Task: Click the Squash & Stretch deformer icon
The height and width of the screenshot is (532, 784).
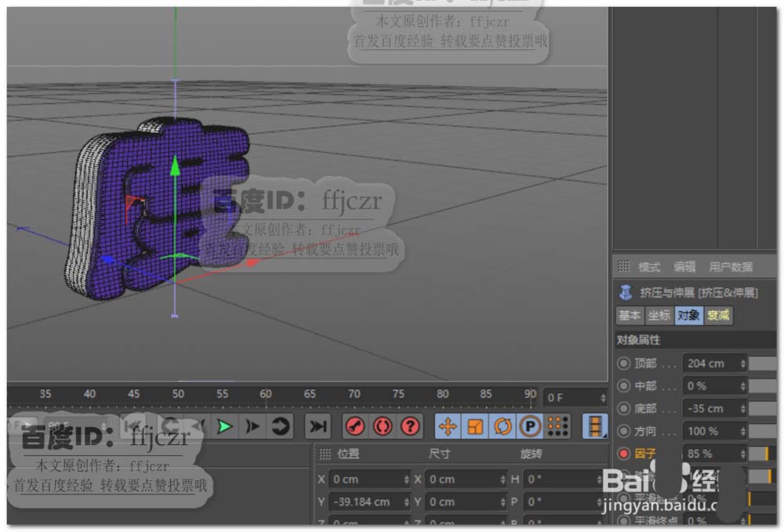Action: coord(626,292)
